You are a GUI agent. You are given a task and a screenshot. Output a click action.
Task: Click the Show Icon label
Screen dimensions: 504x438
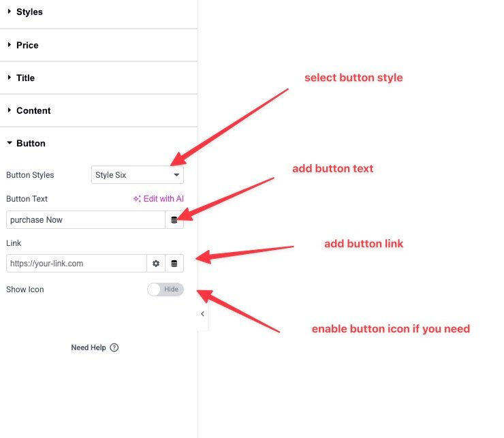coord(25,290)
